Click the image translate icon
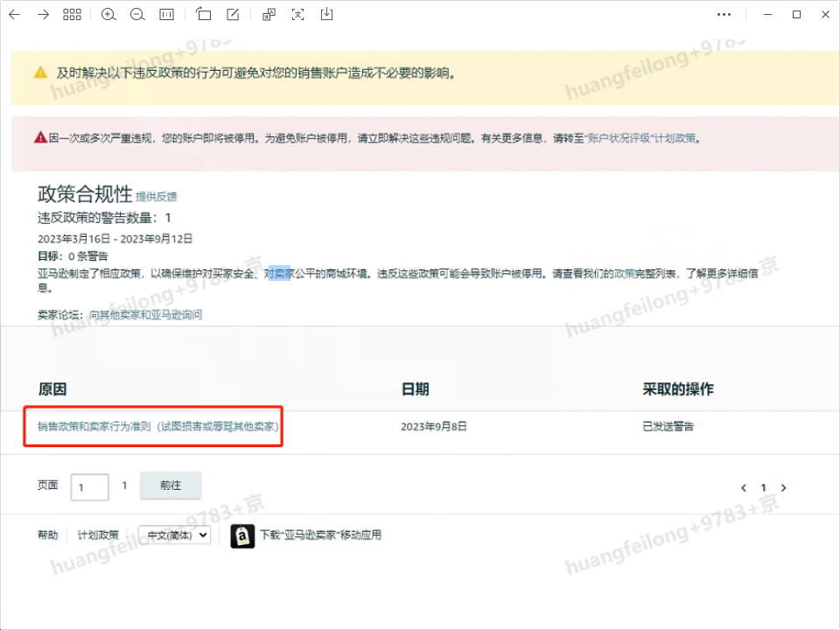Viewport: 840px width, 630px height. [269, 15]
